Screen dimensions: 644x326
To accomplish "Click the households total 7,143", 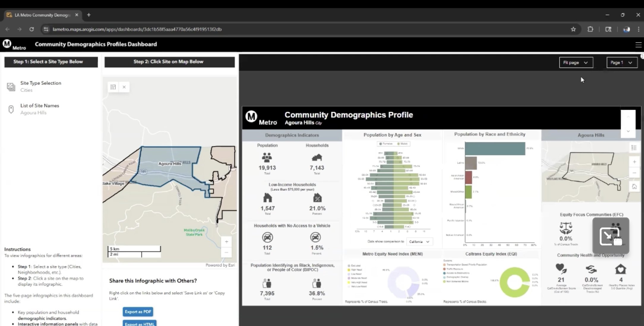I will 317,168.
